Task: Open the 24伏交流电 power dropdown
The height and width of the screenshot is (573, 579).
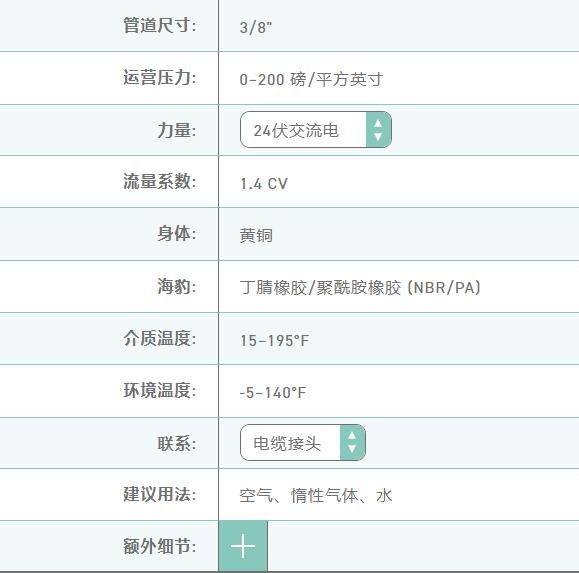Action: click(x=316, y=130)
